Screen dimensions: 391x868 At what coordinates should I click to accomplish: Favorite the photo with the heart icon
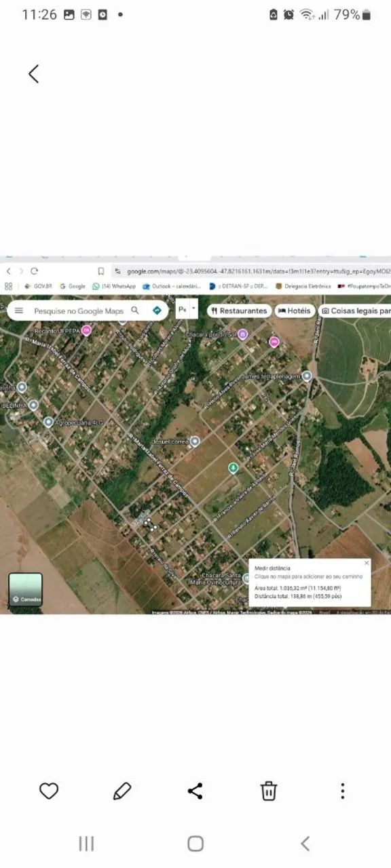point(49,791)
